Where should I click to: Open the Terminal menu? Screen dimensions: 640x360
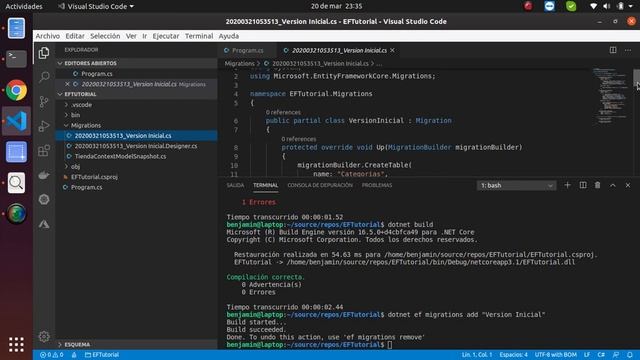199,36
